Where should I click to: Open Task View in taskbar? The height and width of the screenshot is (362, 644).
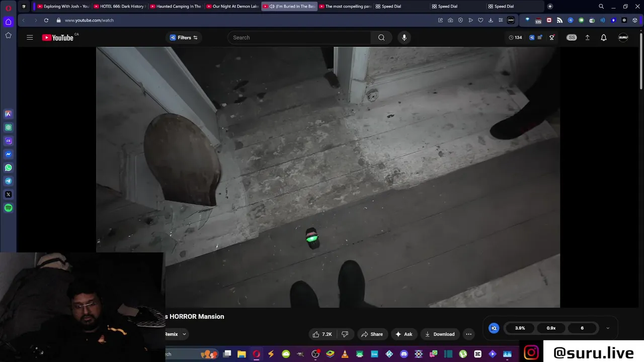[227, 354]
